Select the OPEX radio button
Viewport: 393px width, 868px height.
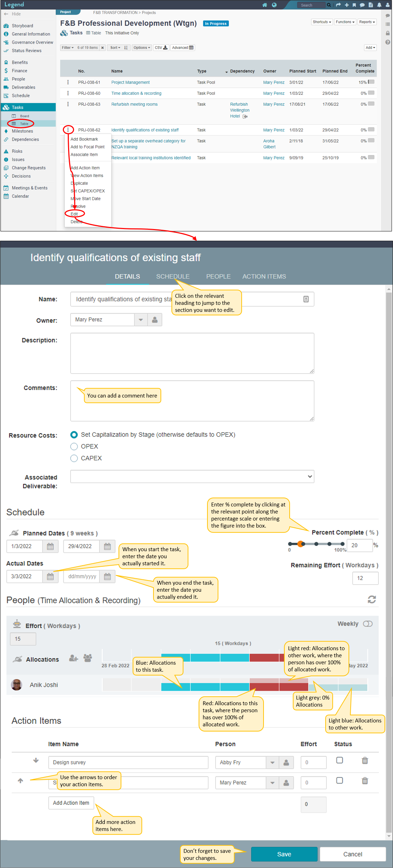74,447
